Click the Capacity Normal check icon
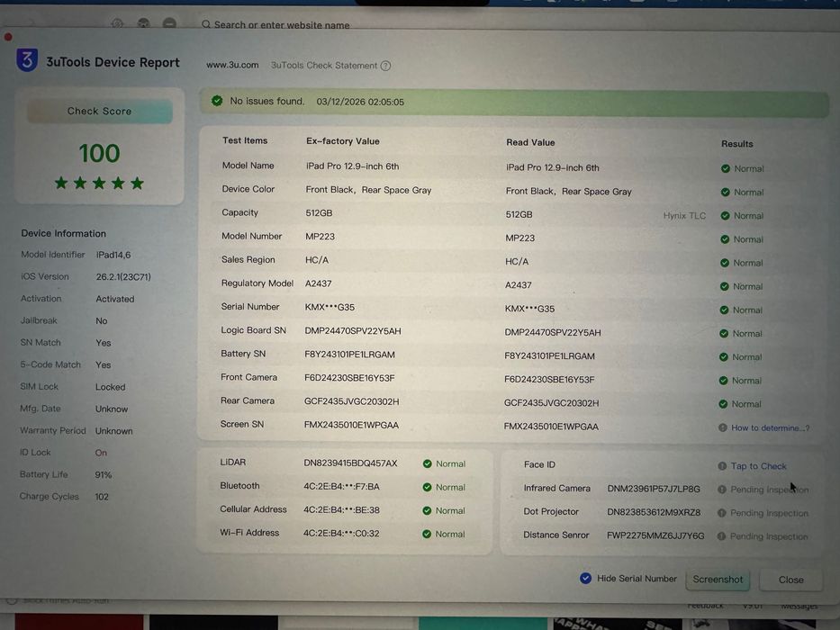The image size is (840, 630). click(x=726, y=216)
